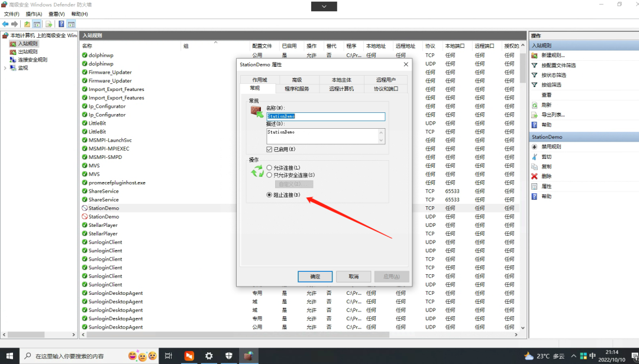Click the 本地端口 column header
The image size is (639, 364).
click(x=455, y=46)
